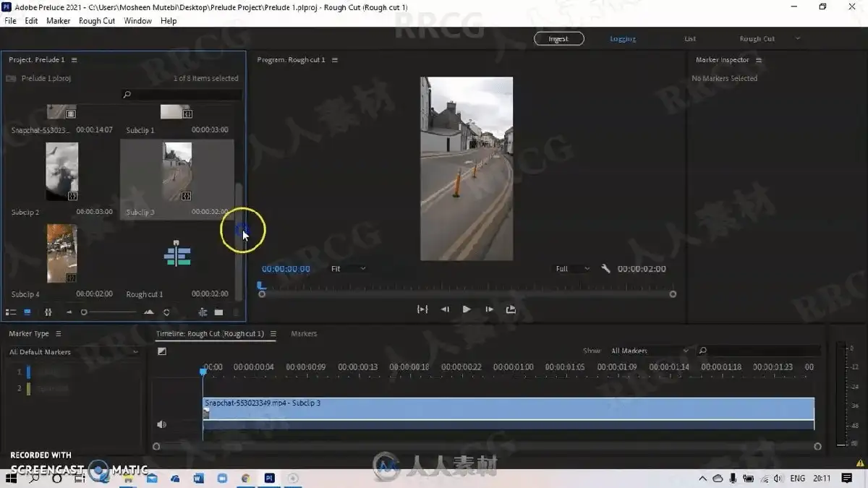868x488 pixels.
Task: Open the taskbar notification center
Action: pos(847,479)
